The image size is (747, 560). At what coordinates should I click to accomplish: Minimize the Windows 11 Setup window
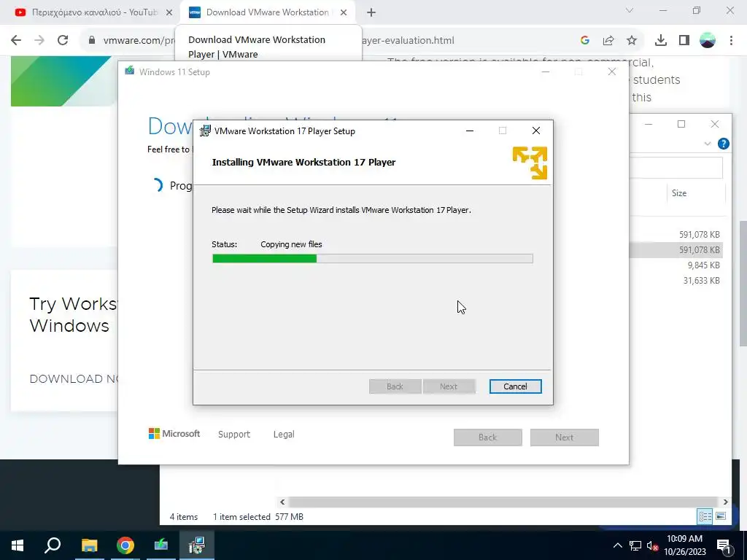(x=546, y=72)
